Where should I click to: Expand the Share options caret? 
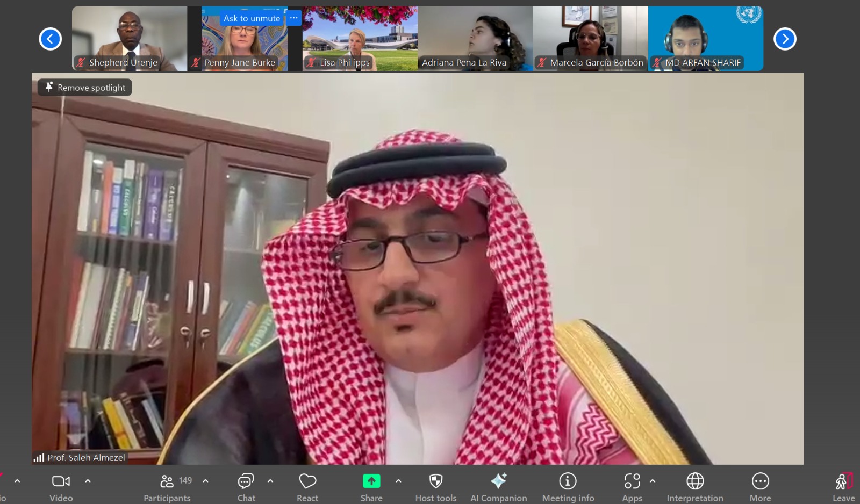(x=398, y=481)
